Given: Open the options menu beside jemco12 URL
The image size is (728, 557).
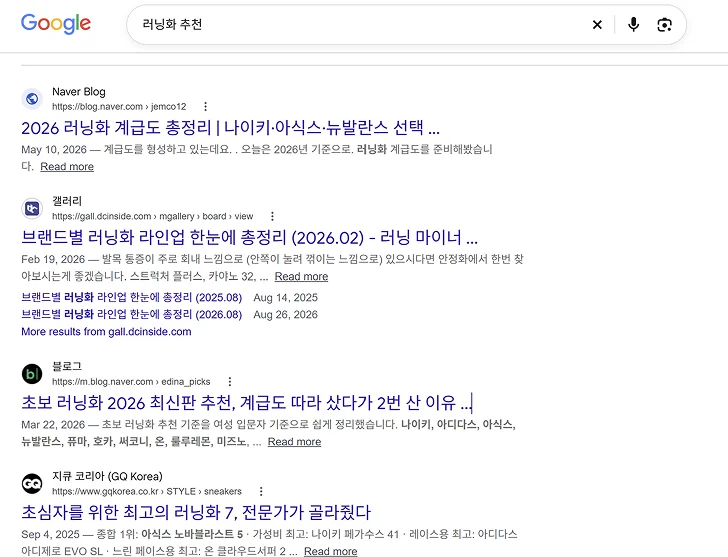Looking at the screenshot, I should 205,107.
